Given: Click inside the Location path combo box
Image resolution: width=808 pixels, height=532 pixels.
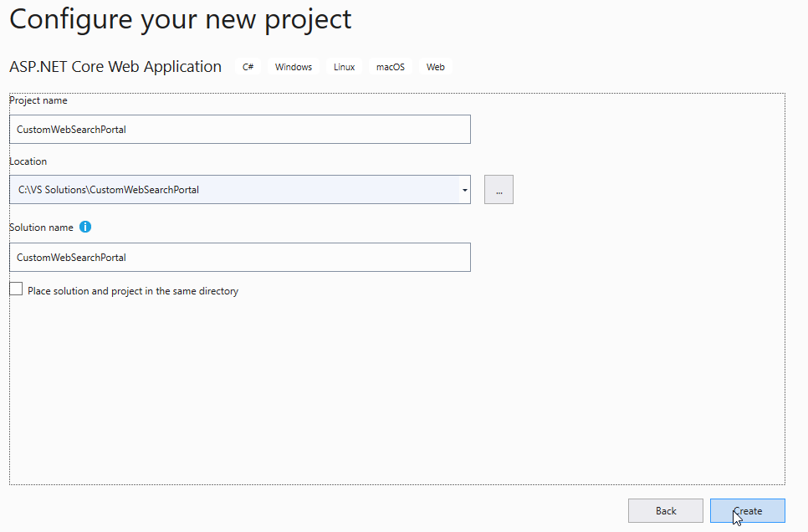Looking at the screenshot, I should pyautogui.click(x=234, y=190).
